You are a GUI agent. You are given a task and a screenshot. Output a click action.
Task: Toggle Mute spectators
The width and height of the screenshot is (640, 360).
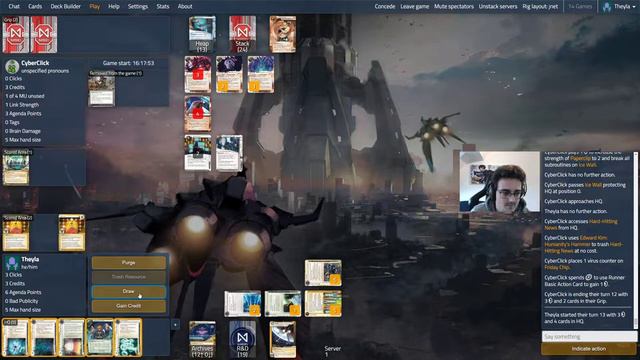coord(454,7)
